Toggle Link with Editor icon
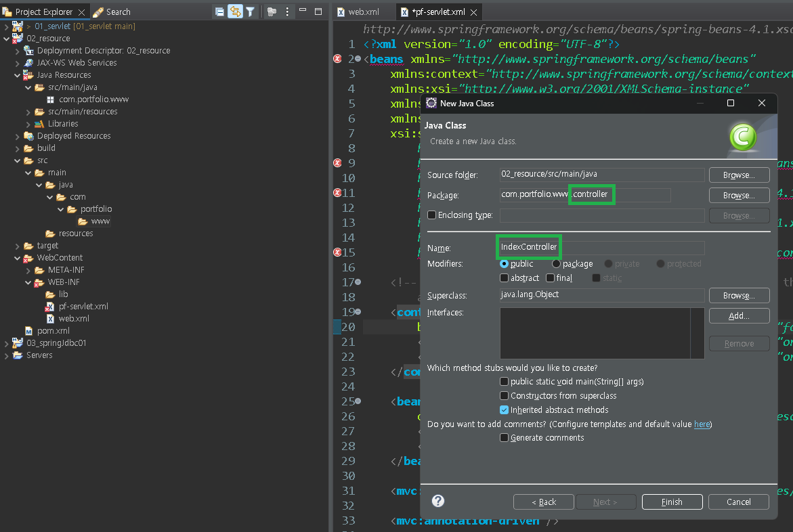 coord(235,12)
